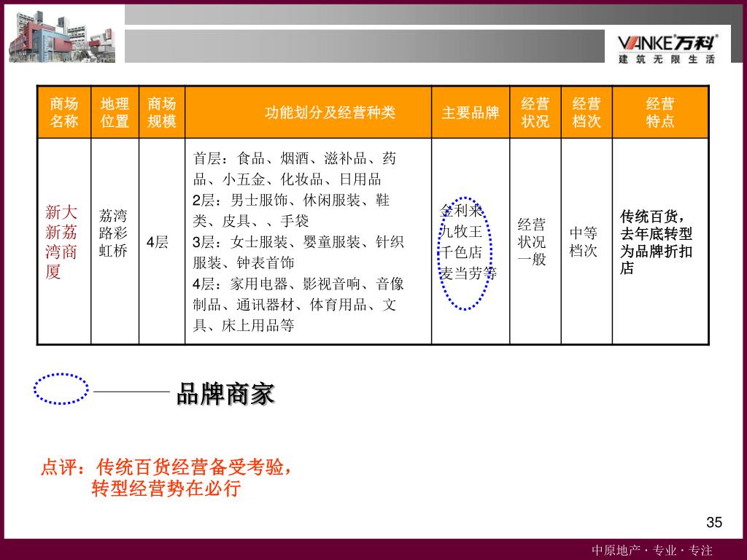Click the 点评：传统百货经营备受考验 comment line
747x560 pixels.
166,467
